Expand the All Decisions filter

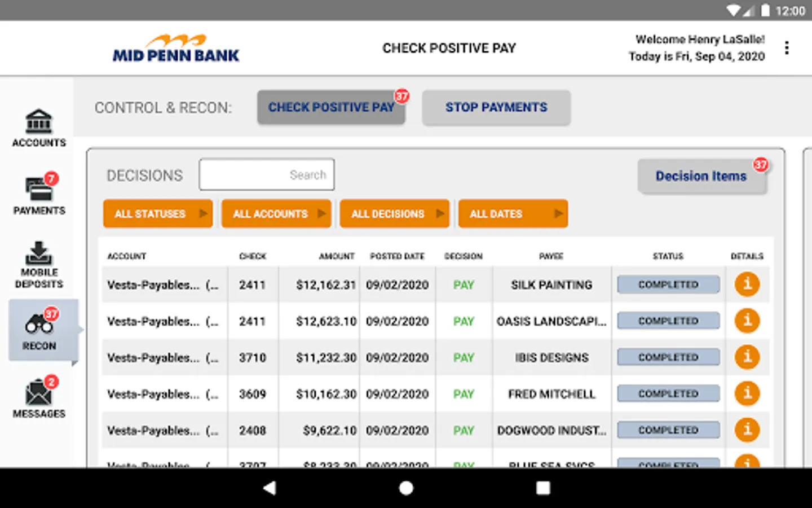[x=395, y=214]
